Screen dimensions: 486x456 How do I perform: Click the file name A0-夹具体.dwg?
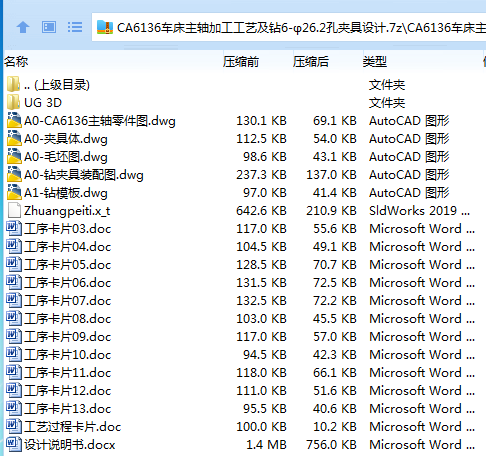point(66,139)
